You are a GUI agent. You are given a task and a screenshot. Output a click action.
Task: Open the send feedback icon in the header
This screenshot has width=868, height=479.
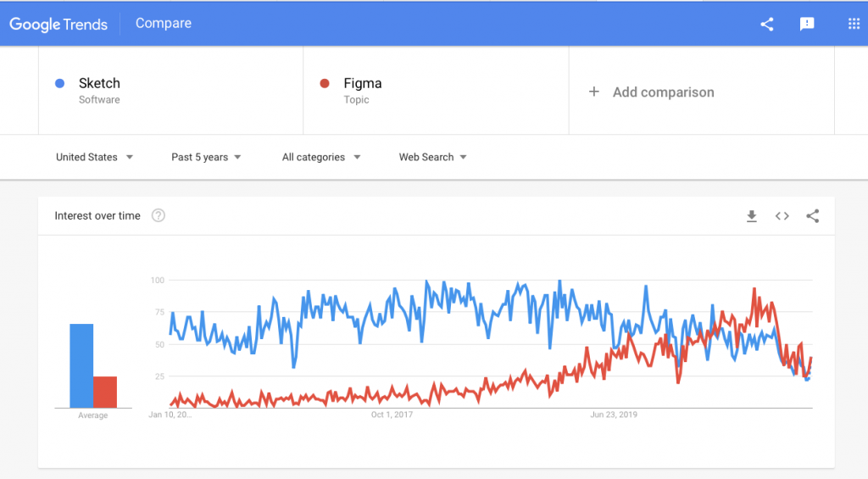[807, 24]
